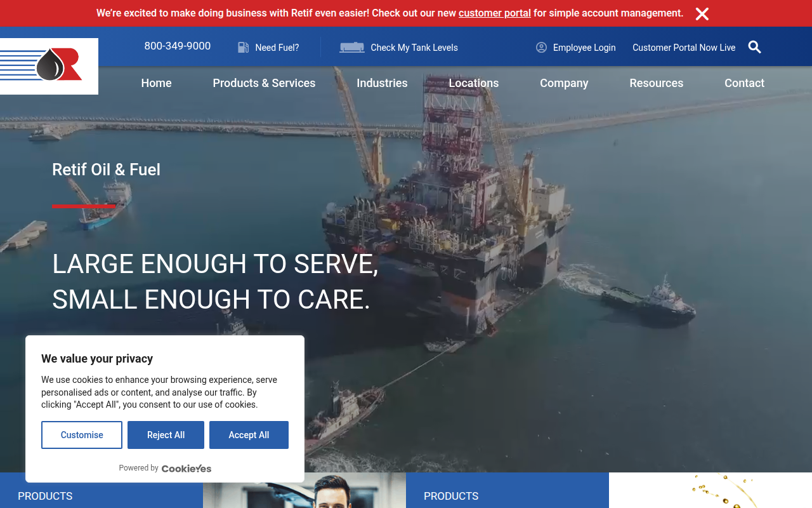Click the tank truck icon

point(352,47)
